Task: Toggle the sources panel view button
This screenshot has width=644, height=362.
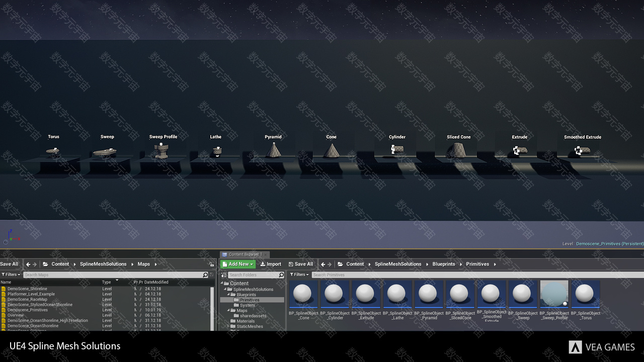Action: pos(224,275)
